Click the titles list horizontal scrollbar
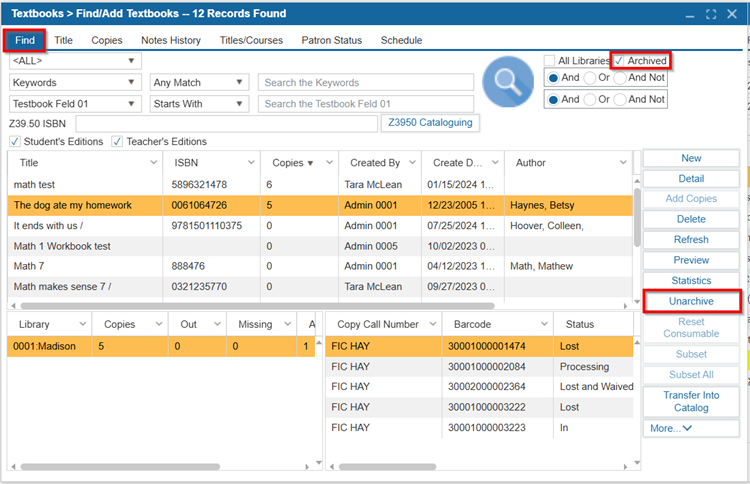Image resolution: width=750 pixels, height=484 pixels. (x=257, y=306)
